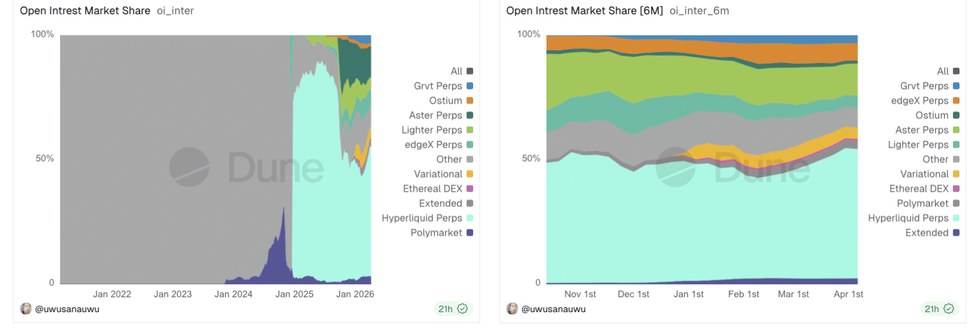Open the "Open Intrest Market Share [6M]" chart title
Image resolution: width=980 pixels, height=329 pixels.
(584, 11)
